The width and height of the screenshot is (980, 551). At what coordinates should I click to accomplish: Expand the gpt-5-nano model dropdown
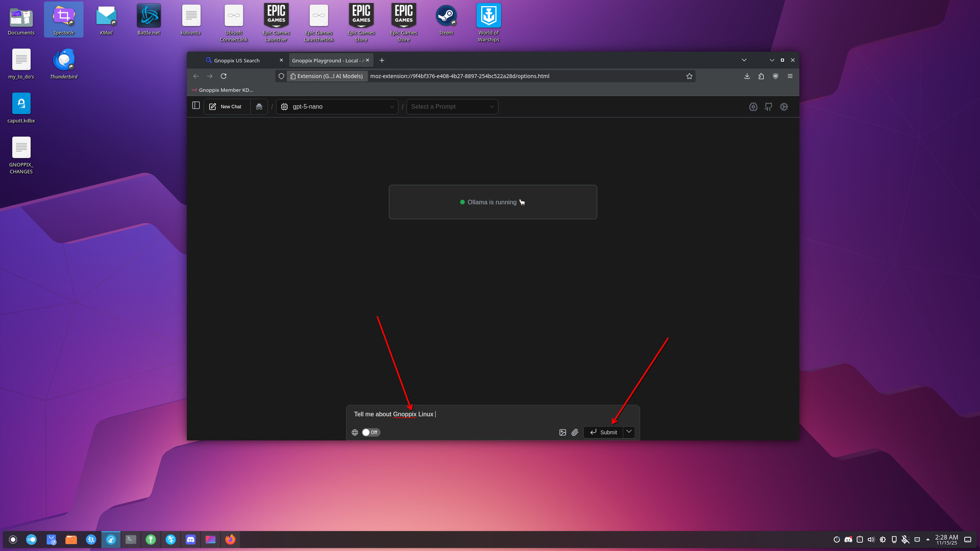[337, 107]
